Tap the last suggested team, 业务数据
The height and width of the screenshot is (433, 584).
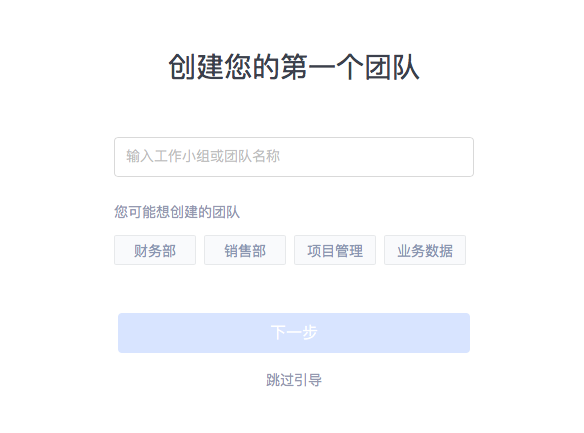click(x=425, y=250)
